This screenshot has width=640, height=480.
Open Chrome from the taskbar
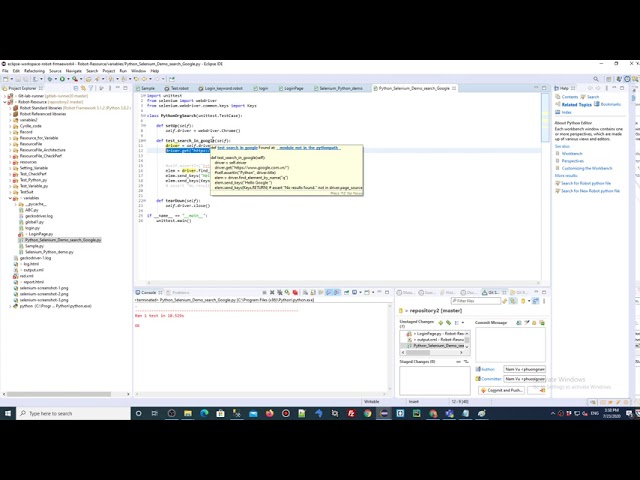point(367,413)
